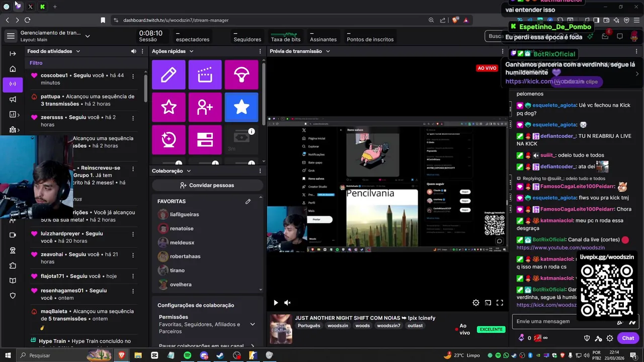Open the extensions puzzle sidebar icon
The image size is (644, 362).
pos(13,265)
